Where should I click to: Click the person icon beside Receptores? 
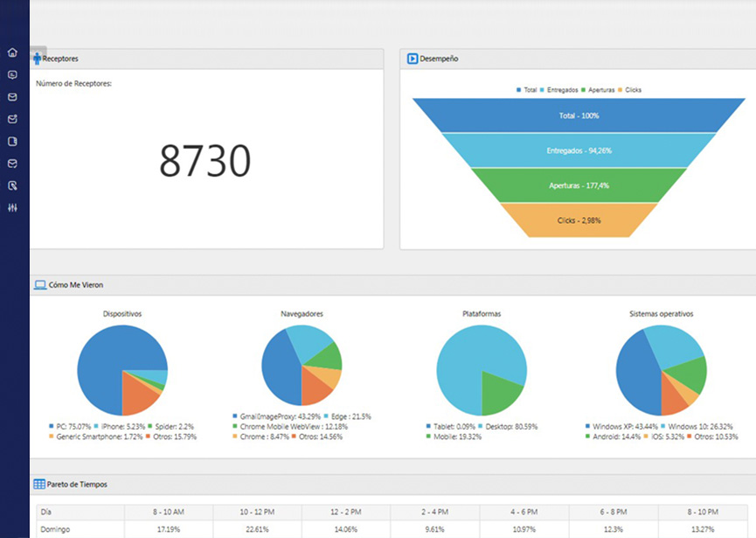(x=37, y=59)
